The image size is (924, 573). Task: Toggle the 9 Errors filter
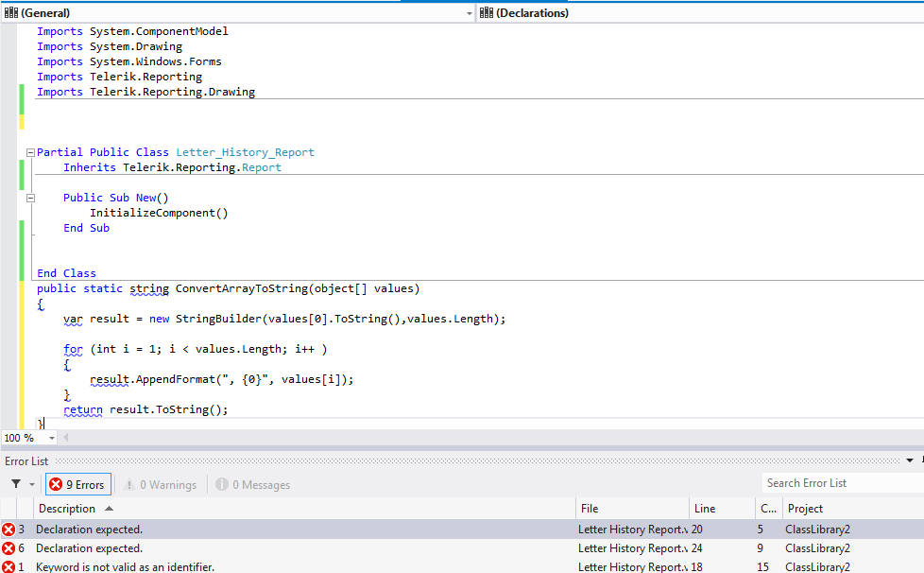coord(78,484)
